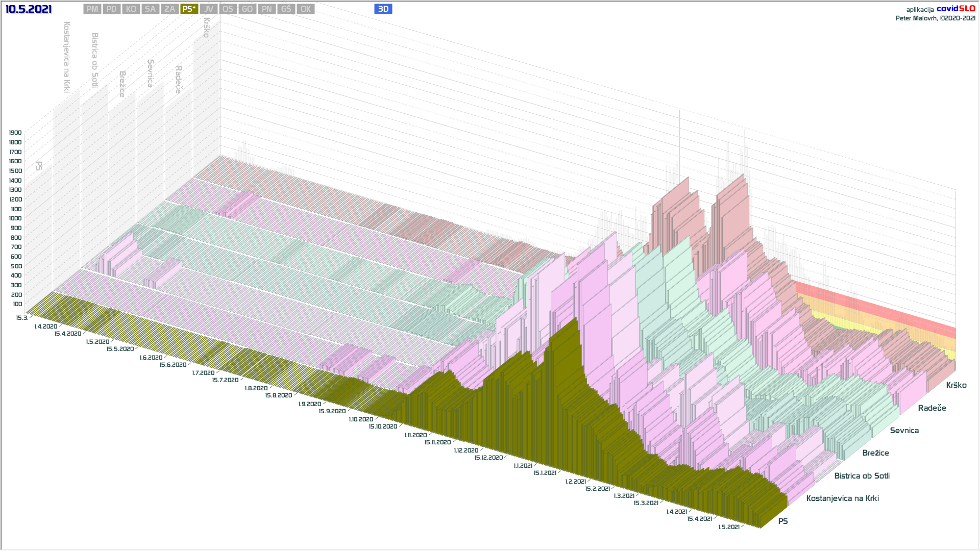Image resolution: width=980 pixels, height=551 pixels.
Task: Switch to the ZA region
Action: pyautogui.click(x=169, y=9)
